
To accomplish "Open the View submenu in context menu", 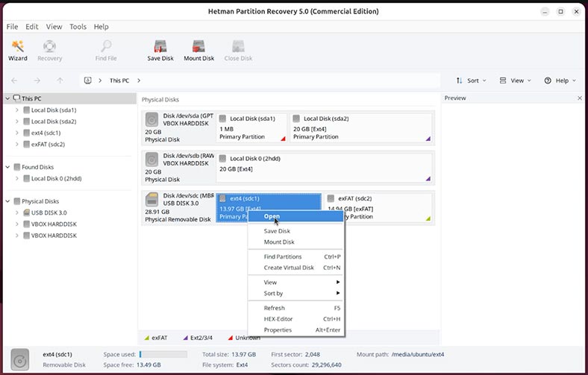I will [x=295, y=283].
